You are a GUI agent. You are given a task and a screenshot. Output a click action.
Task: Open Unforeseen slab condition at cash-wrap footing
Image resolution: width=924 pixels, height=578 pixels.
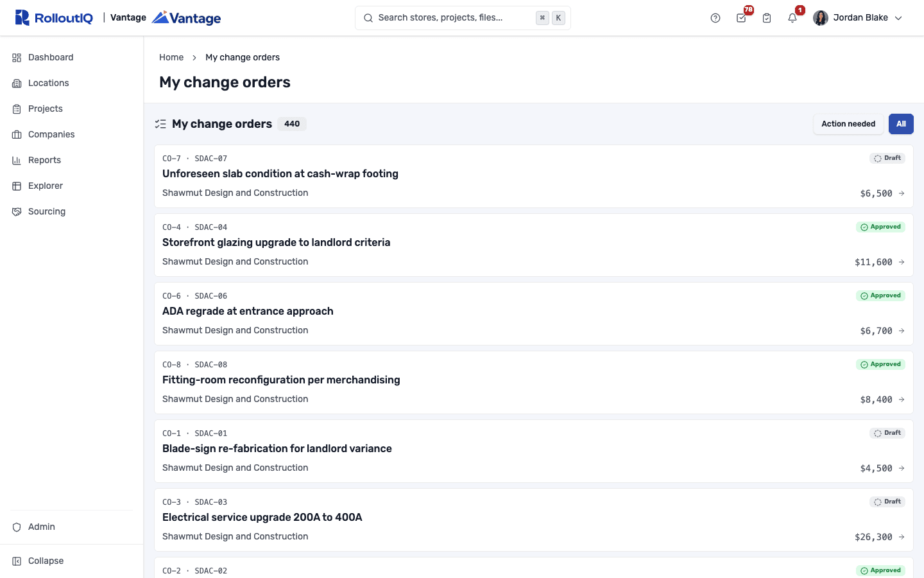coord(280,173)
